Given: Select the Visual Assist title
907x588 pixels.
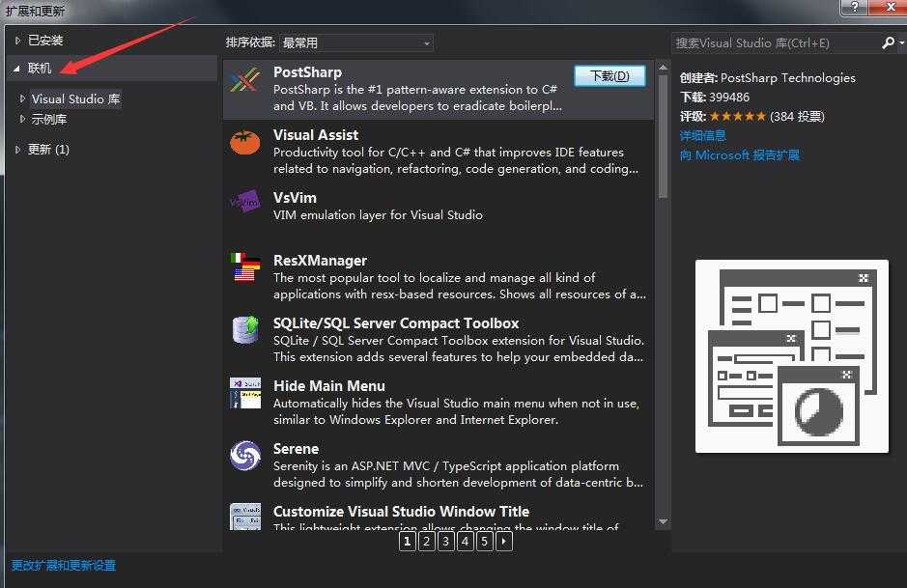Looking at the screenshot, I should click(x=316, y=135).
